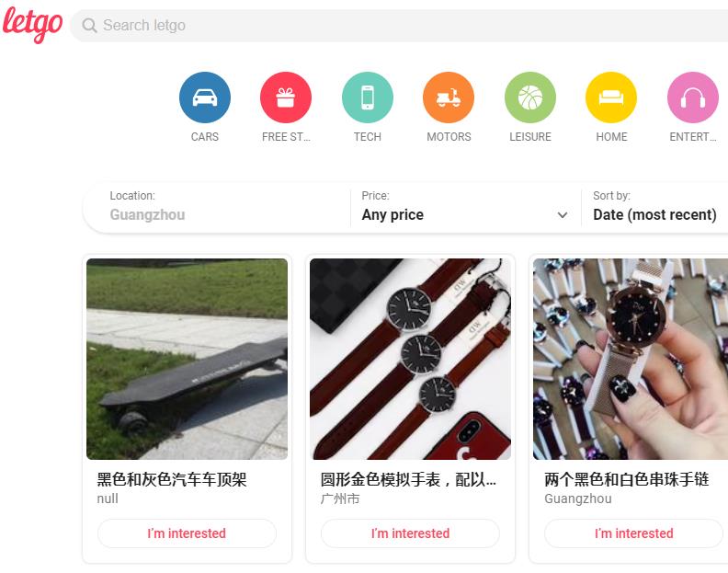Screen dimensions: 728x573
Task: Click I'm interested on skateboard listing
Action: click(188, 533)
